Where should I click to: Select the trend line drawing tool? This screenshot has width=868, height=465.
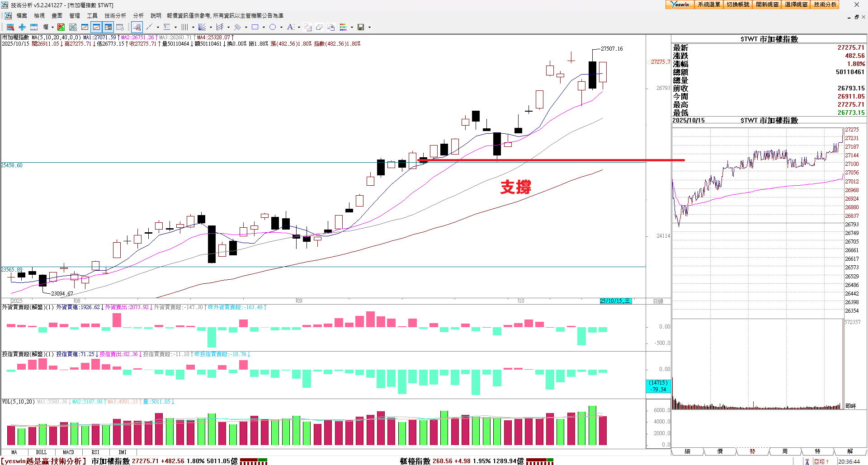[149, 27]
